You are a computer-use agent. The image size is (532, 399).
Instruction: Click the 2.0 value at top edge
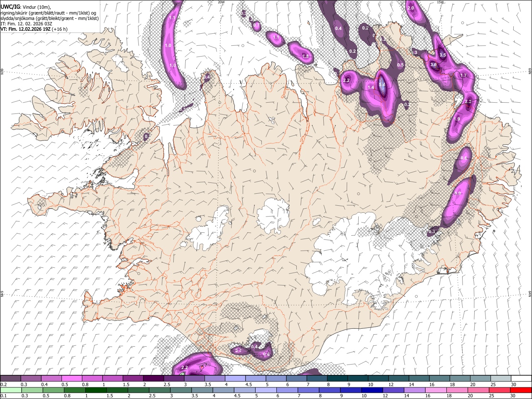tap(411, 8)
